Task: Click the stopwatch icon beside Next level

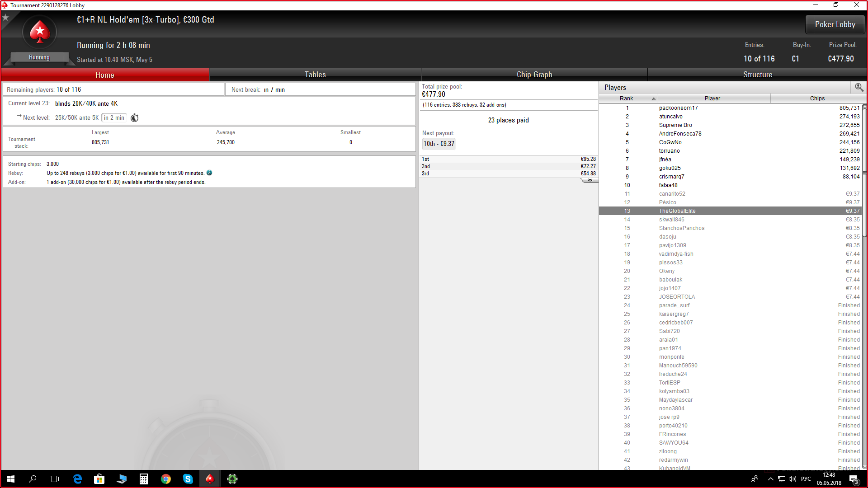Action: coord(134,118)
